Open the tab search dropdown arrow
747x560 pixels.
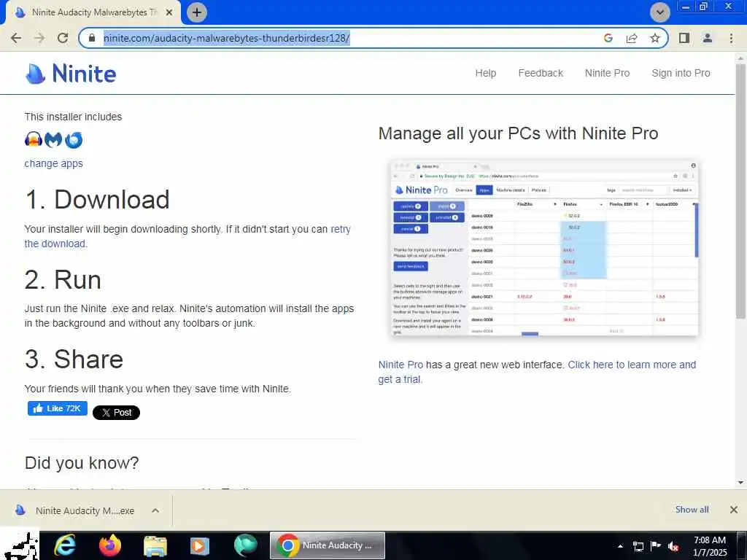click(659, 12)
